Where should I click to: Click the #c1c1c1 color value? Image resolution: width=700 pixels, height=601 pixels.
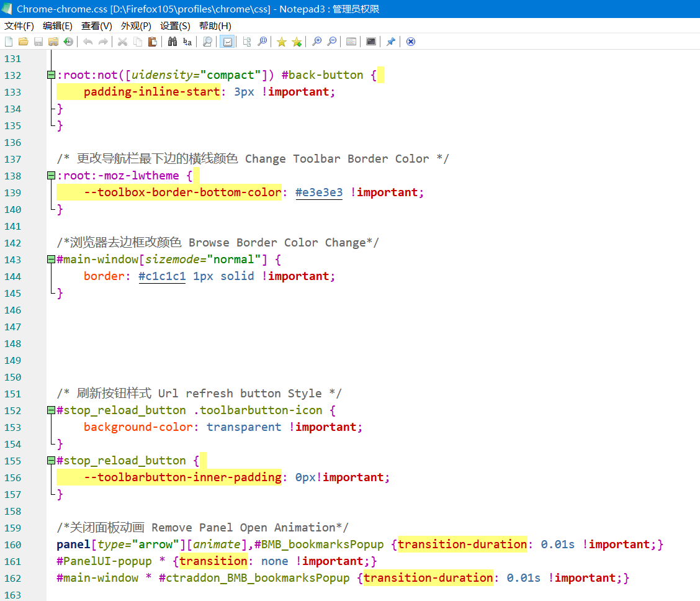pos(162,276)
